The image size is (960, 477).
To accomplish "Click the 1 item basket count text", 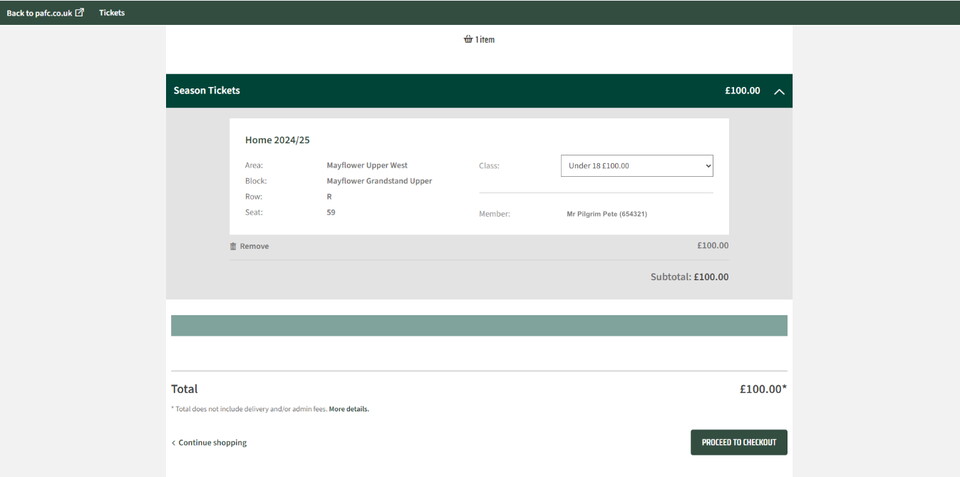I will [x=485, y=40].
